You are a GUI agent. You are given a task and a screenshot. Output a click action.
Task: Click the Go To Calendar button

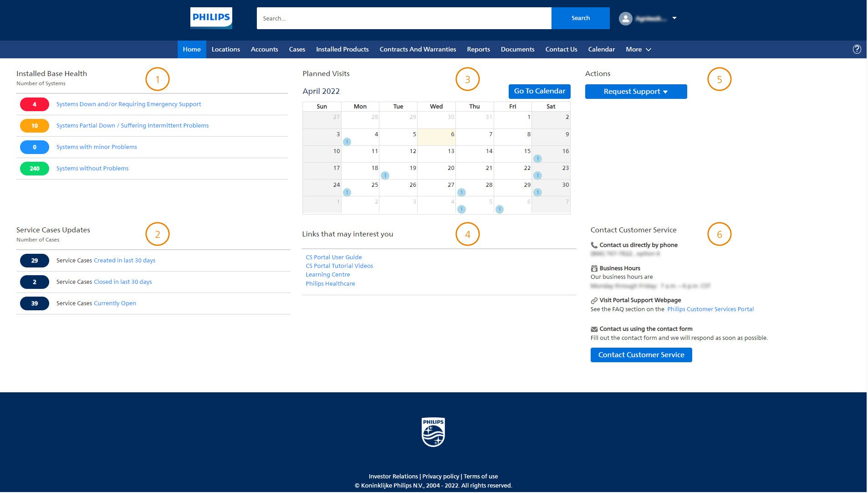(x=539, y=91)
